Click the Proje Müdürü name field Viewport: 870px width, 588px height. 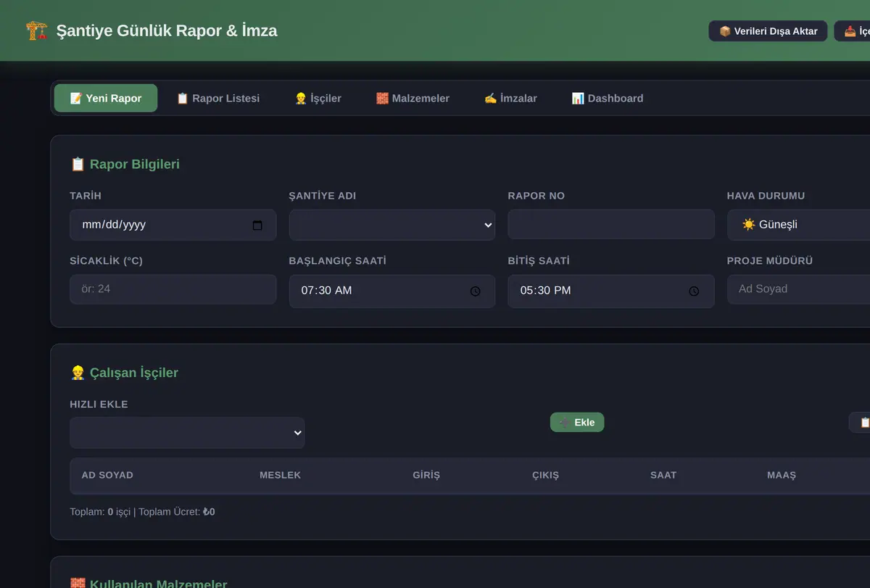798,289
